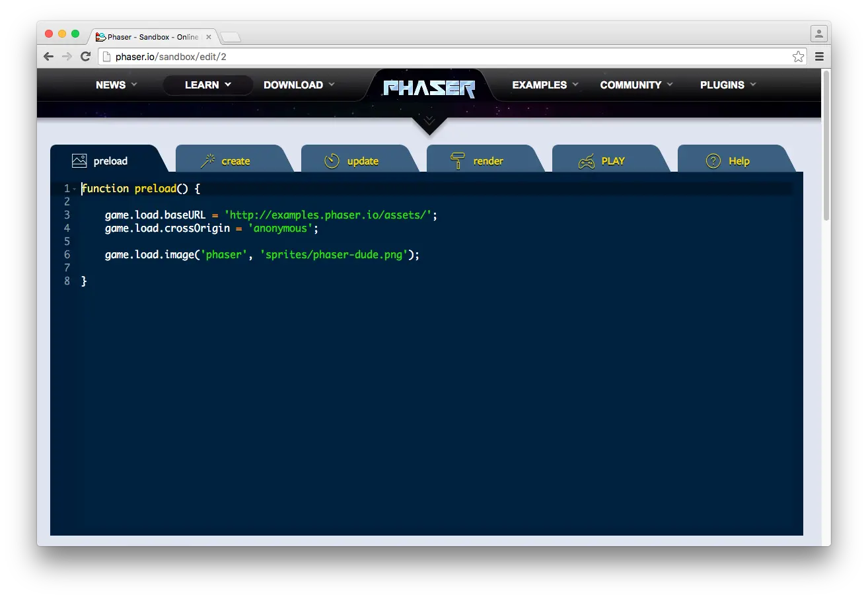
Task: Open the EXAMPLES dropdown menu
Action: tap(545, 85)
